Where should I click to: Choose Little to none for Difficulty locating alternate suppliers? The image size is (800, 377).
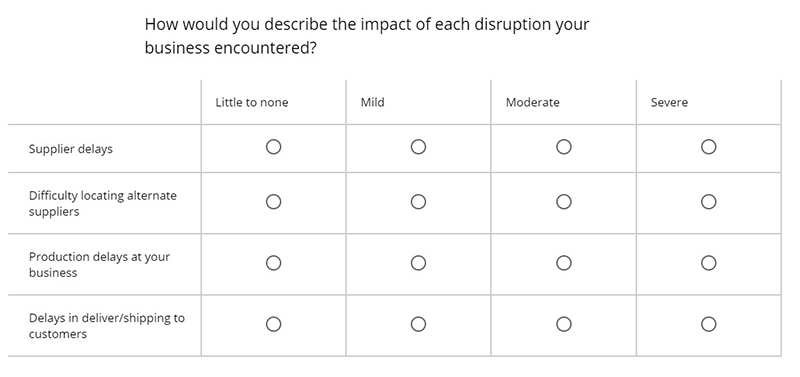click(273, 202)
